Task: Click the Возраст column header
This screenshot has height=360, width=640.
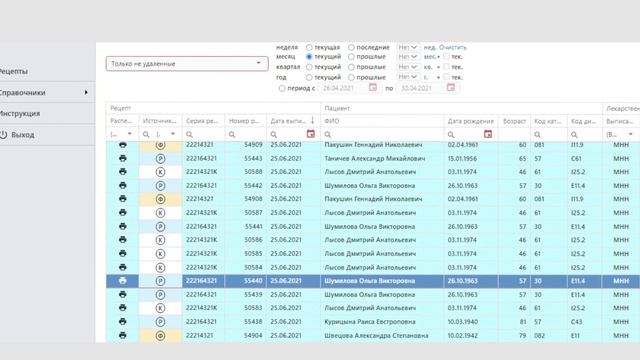Action: coord(514,121)
